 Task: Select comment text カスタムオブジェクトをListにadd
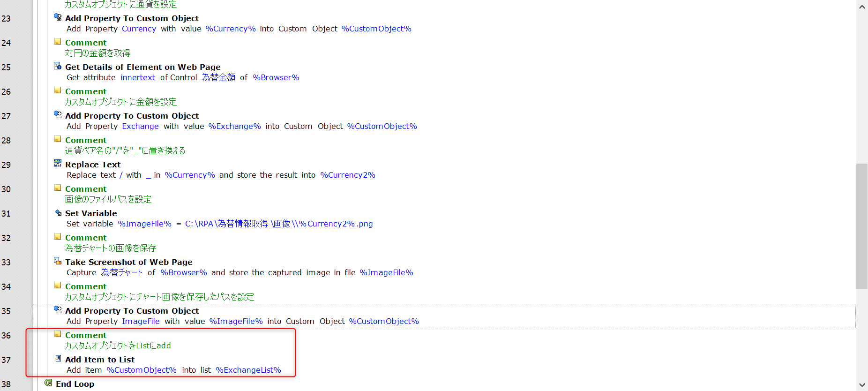(x=118, y=346)
